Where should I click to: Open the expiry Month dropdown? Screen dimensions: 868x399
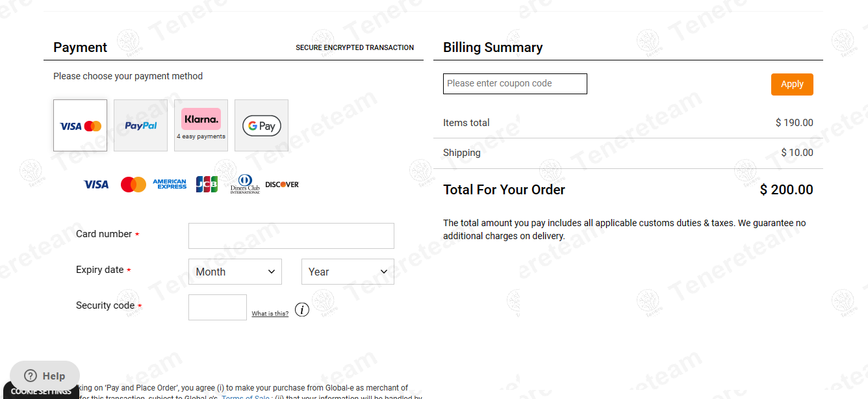235,272
